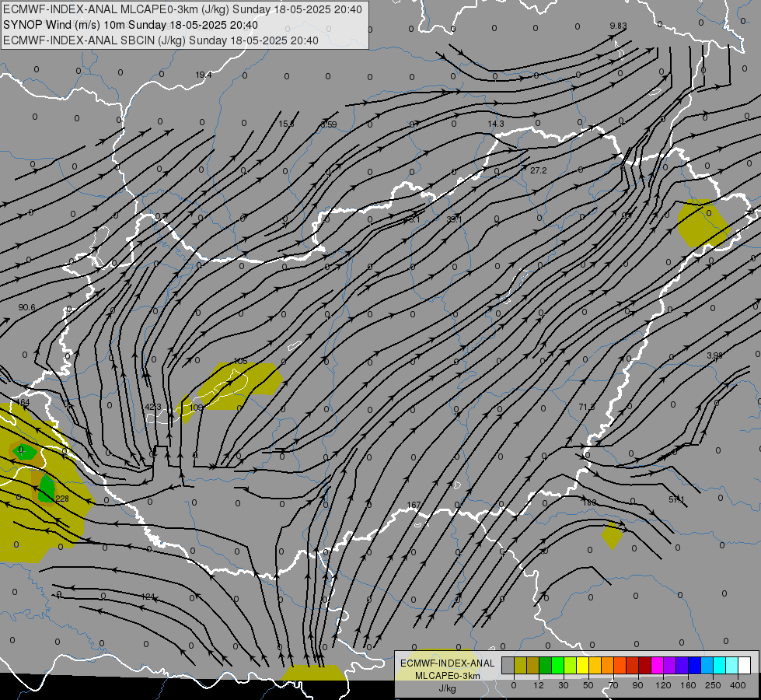Click the legend tick label 250
Viewport: 761px width, 700px height.
click(x=713, y=685)
